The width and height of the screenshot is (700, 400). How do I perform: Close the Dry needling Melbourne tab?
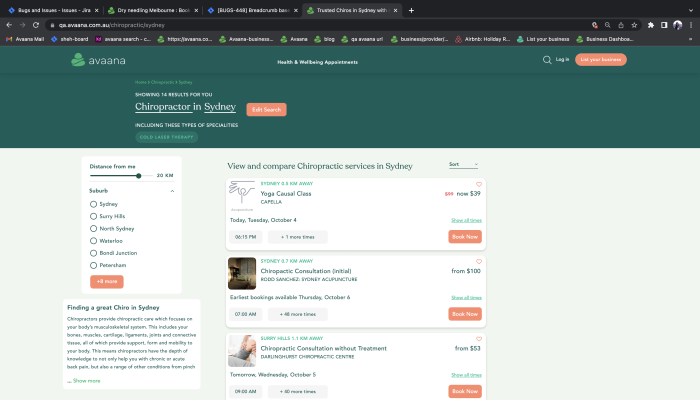coord(196,10)
